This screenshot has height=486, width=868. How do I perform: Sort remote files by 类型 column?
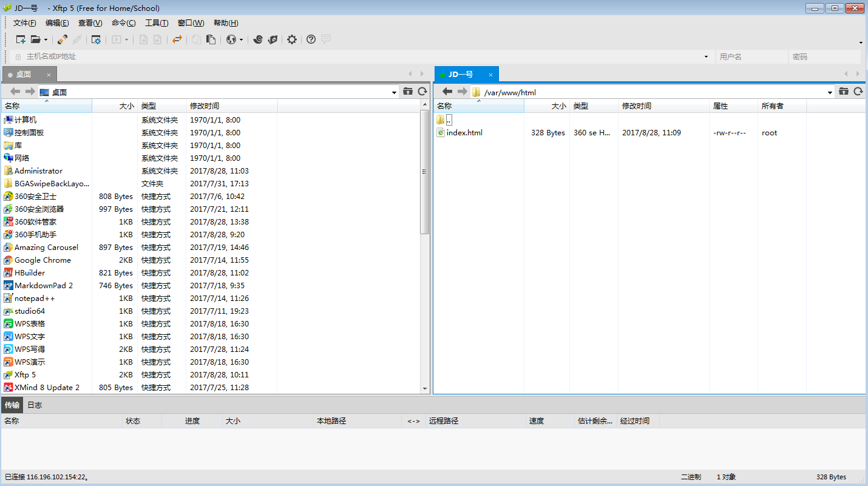(594, 106)
